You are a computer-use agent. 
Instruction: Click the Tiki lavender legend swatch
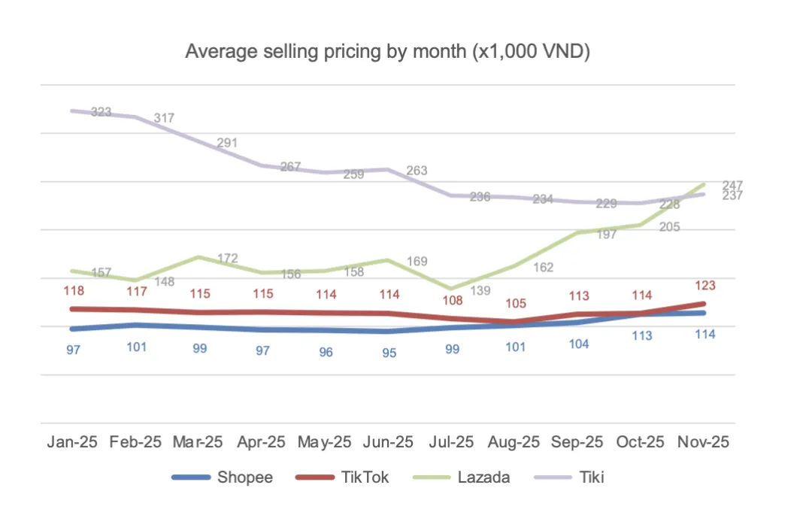tap(559, 477)
